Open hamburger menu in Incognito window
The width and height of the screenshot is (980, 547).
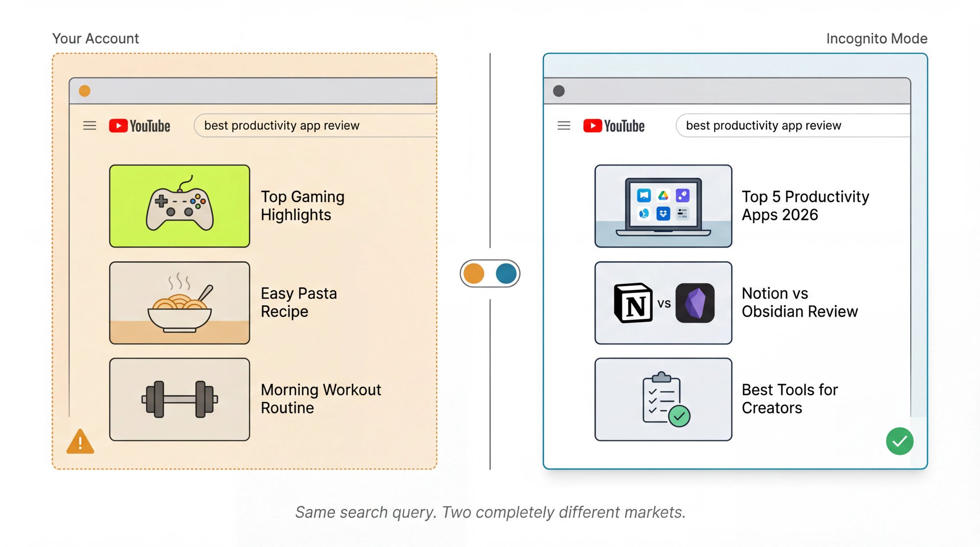[x=564, y=126]
